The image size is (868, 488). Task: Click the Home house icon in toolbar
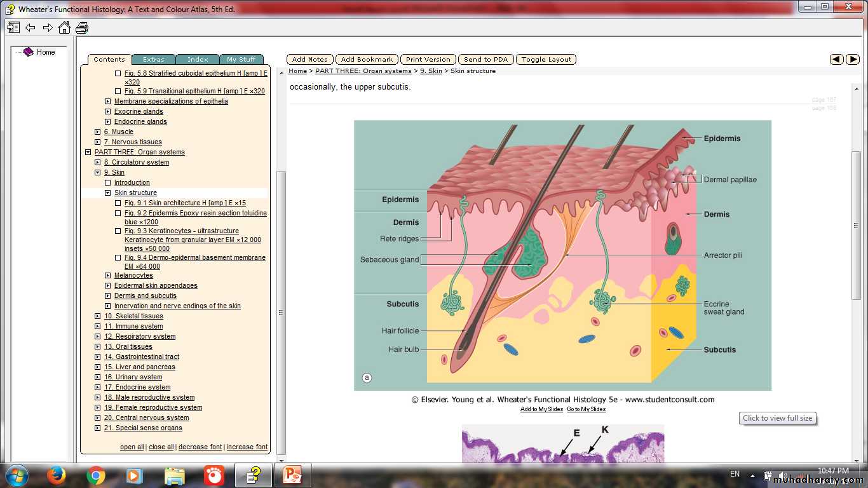click(x=64, y=27)
